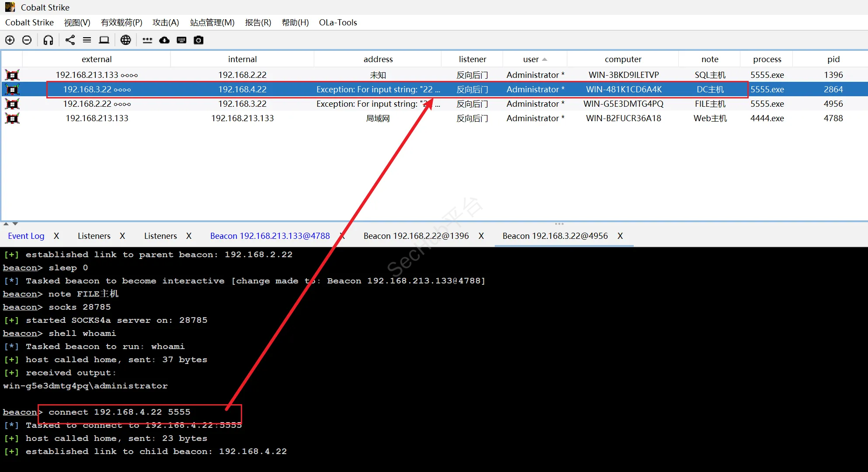Close the Beacon 192.168.3.22@4956 tab
The width and height of the screenshot is (868, 472).
(x=620, y=236)
